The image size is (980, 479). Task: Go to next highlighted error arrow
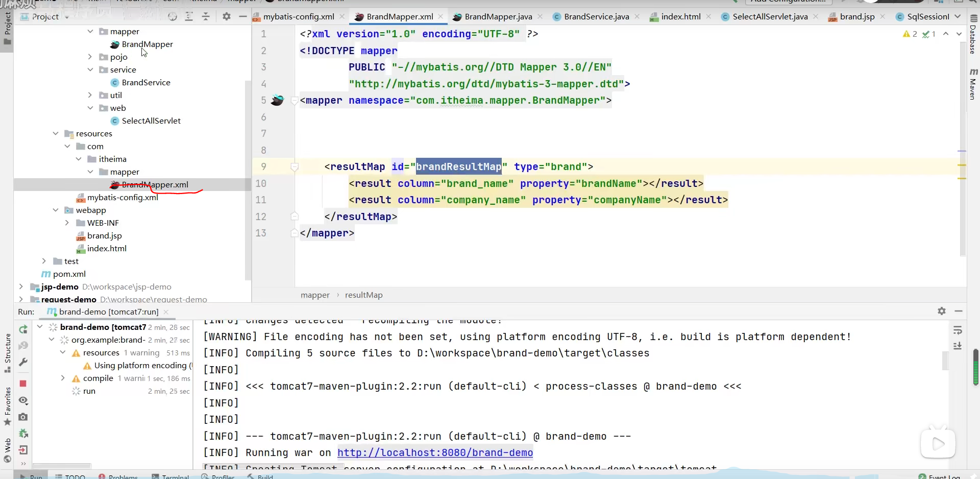coord(959,34)
